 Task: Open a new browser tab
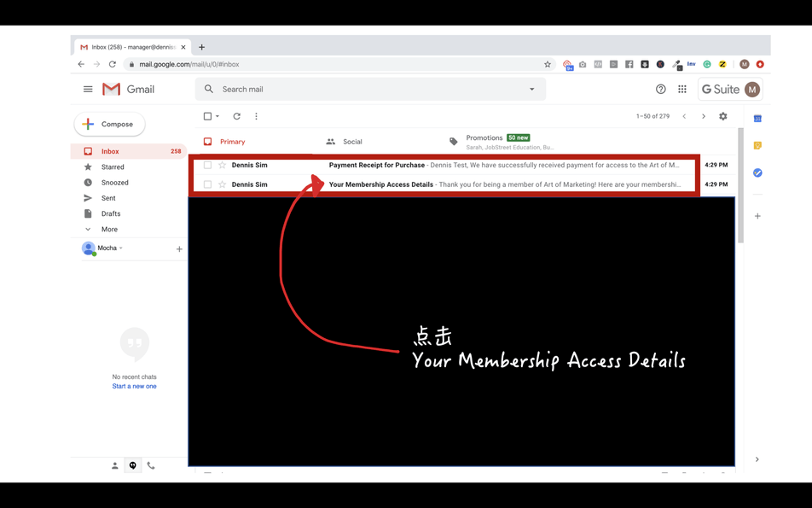click(202, 47)
